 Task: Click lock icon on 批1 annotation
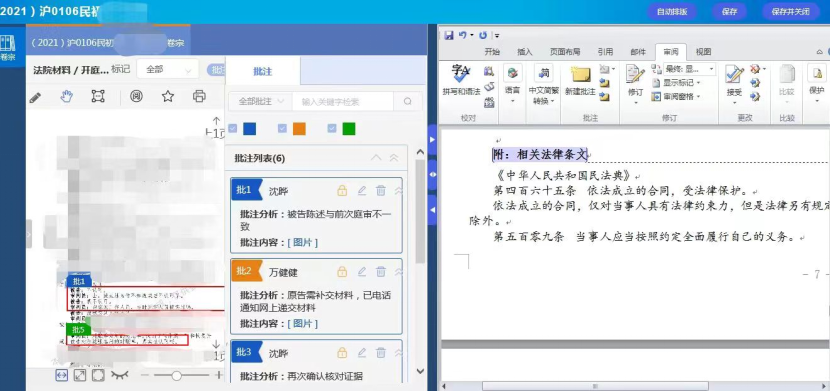tap(342, 190)
